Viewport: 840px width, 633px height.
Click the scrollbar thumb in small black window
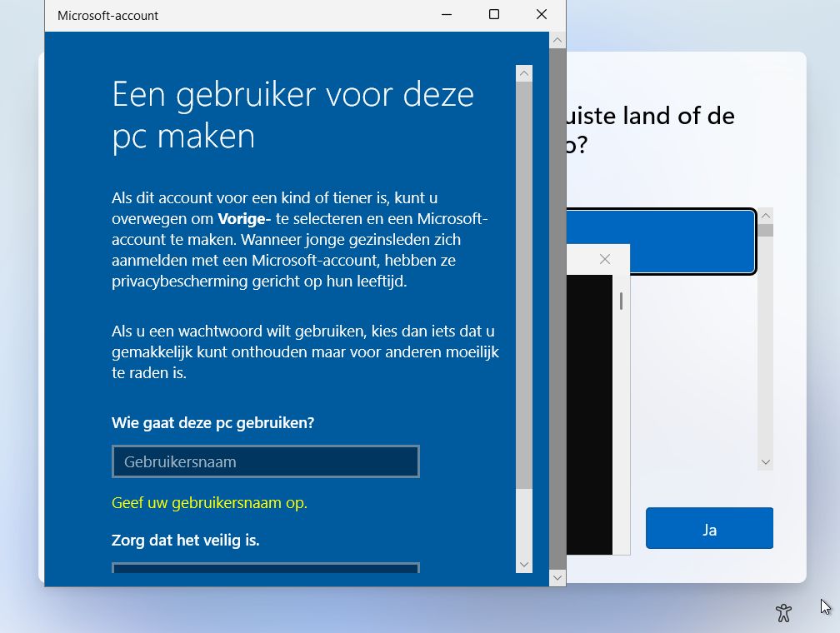(621, 301)
